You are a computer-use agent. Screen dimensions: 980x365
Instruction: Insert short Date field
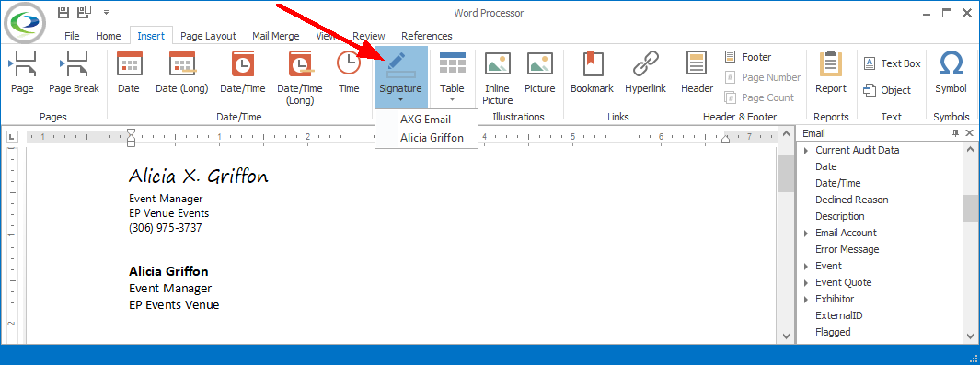(129, 73)
